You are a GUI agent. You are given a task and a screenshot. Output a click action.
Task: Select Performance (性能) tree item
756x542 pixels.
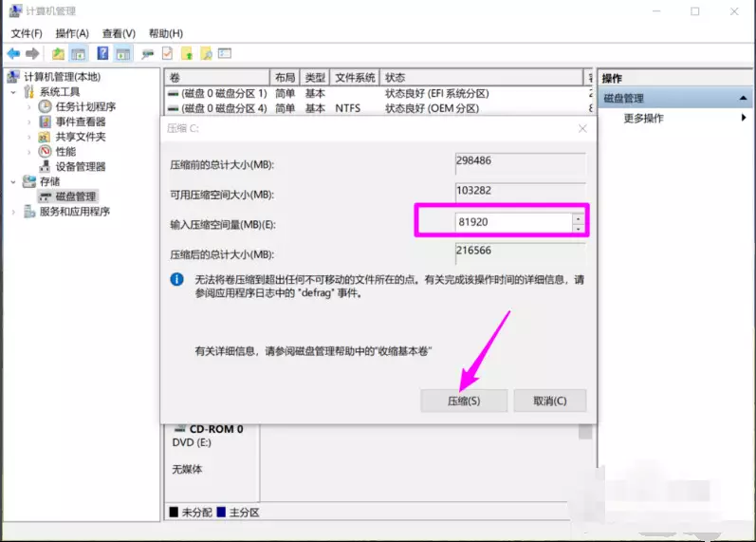65,152
